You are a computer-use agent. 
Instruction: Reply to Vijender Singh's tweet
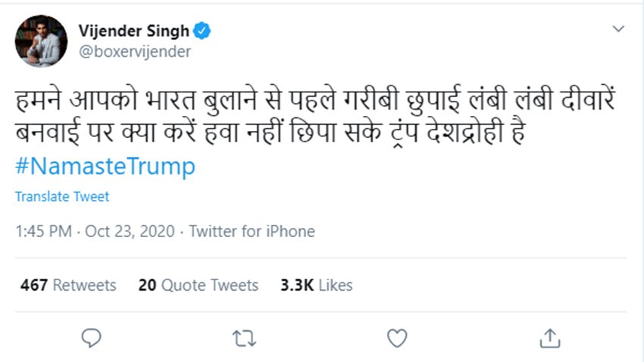point(90,337)
